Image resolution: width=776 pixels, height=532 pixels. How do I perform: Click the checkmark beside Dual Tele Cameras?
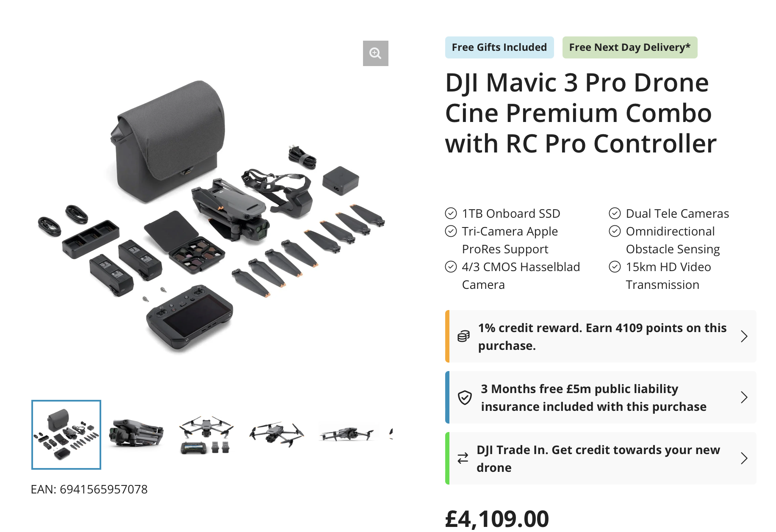tap(614, 213)
